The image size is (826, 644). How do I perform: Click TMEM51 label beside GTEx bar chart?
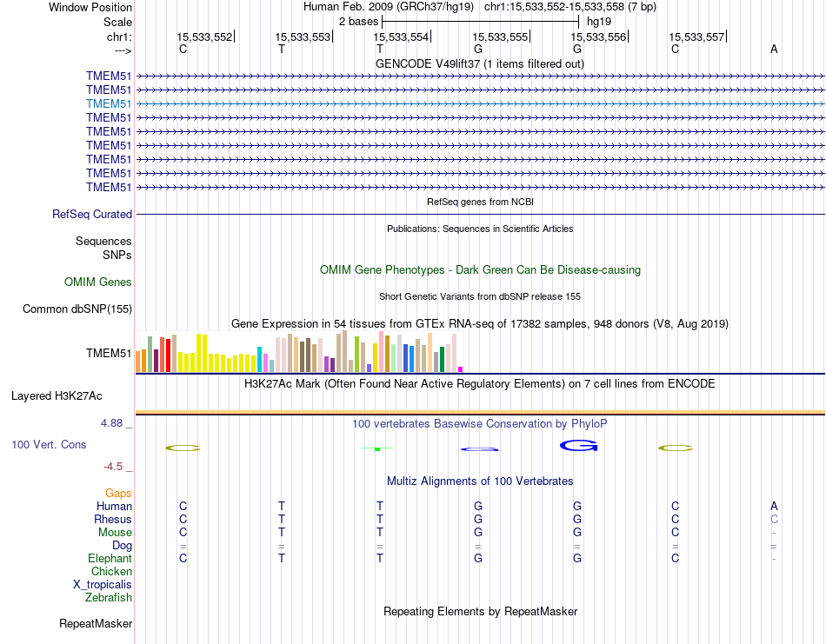coord(109,353)
